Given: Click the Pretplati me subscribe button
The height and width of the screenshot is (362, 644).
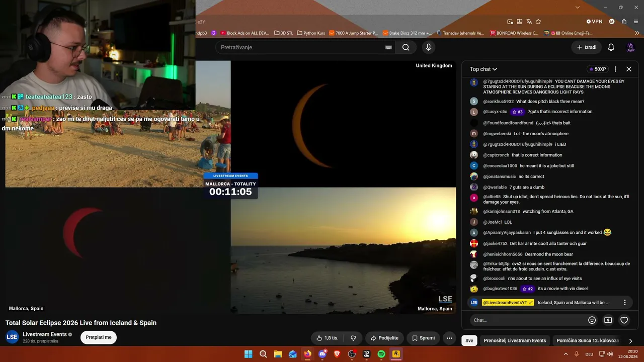Looking at the screenshot, I should [x=99, y=337].
